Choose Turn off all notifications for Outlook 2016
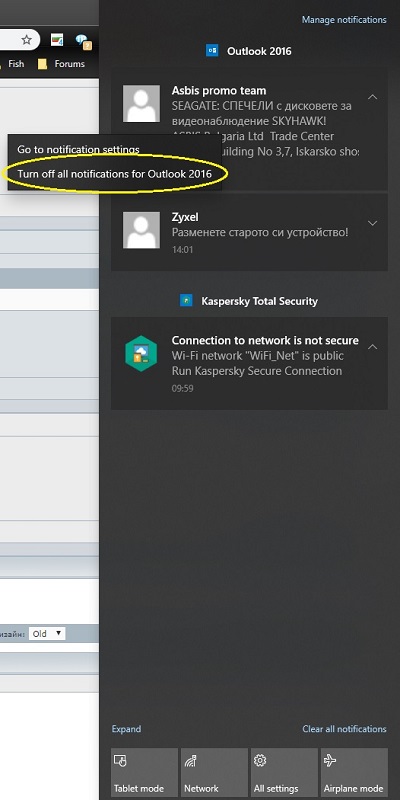400x800 pixels. click(114, 173)
